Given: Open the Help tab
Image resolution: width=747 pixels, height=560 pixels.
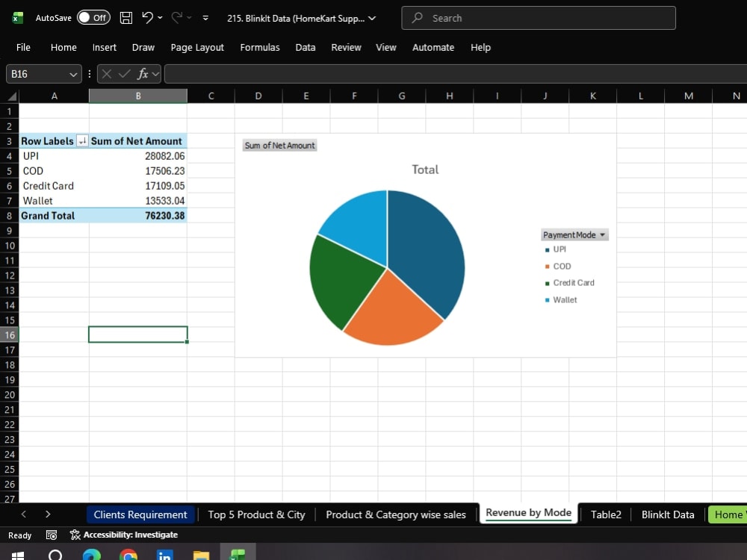Looking at the screenshot, I should pos(480,47).
